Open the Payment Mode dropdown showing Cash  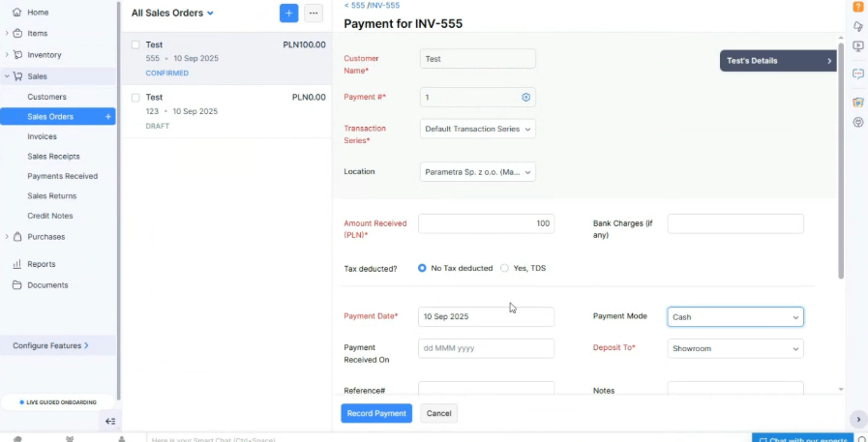click(735, 317)
